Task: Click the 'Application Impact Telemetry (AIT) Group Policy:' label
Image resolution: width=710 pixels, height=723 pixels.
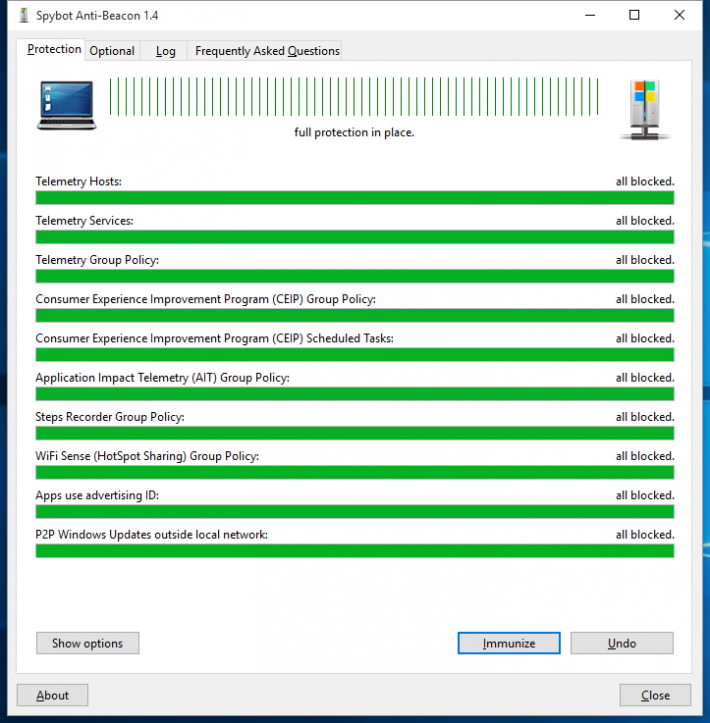Action: (162, 377)
